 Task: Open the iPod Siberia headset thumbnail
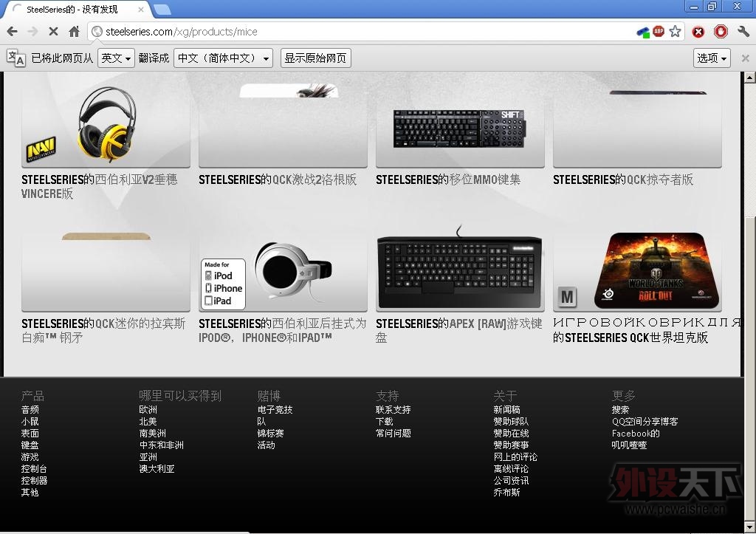point(293,272)
